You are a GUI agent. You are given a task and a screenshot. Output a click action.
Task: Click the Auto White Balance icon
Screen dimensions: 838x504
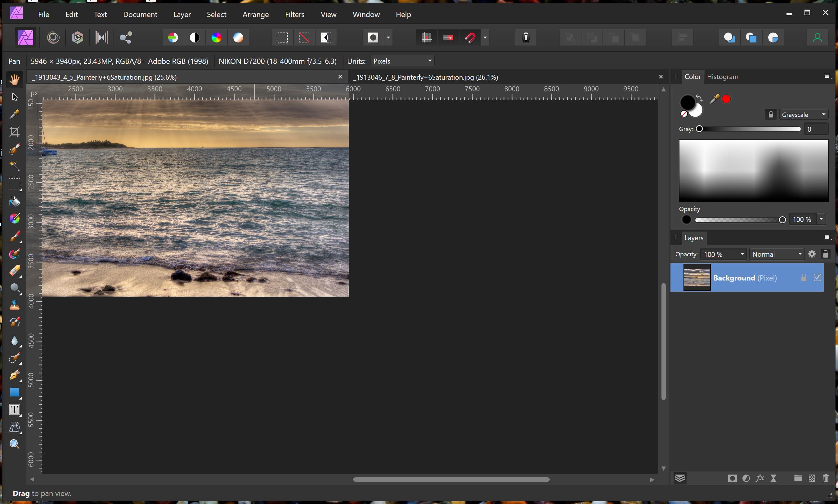(238, 38)
